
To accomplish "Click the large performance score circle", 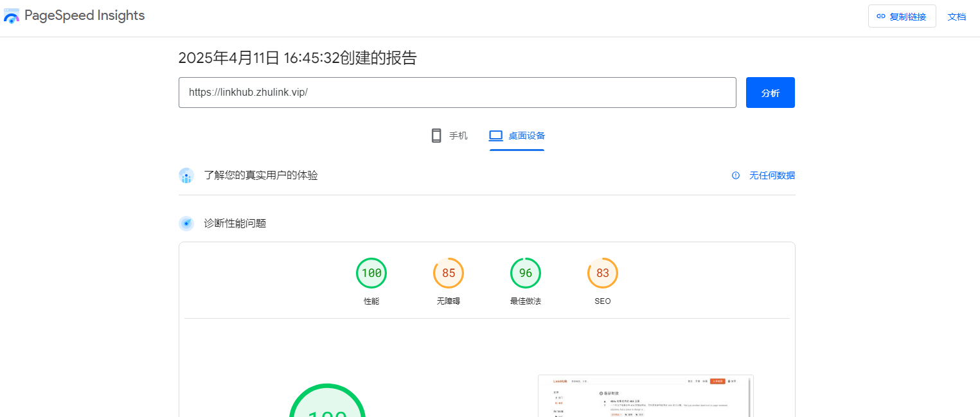I will tap(328, 399).
